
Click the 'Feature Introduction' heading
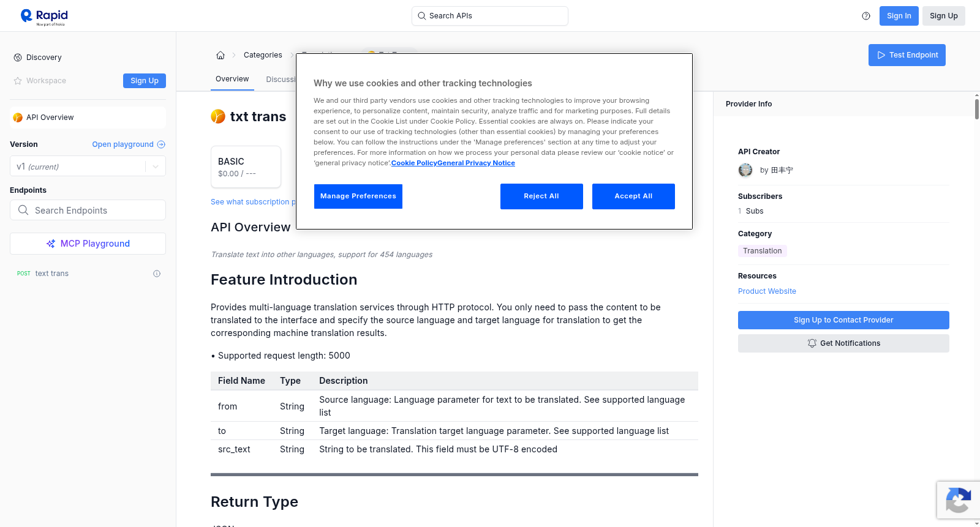[284, 280]
